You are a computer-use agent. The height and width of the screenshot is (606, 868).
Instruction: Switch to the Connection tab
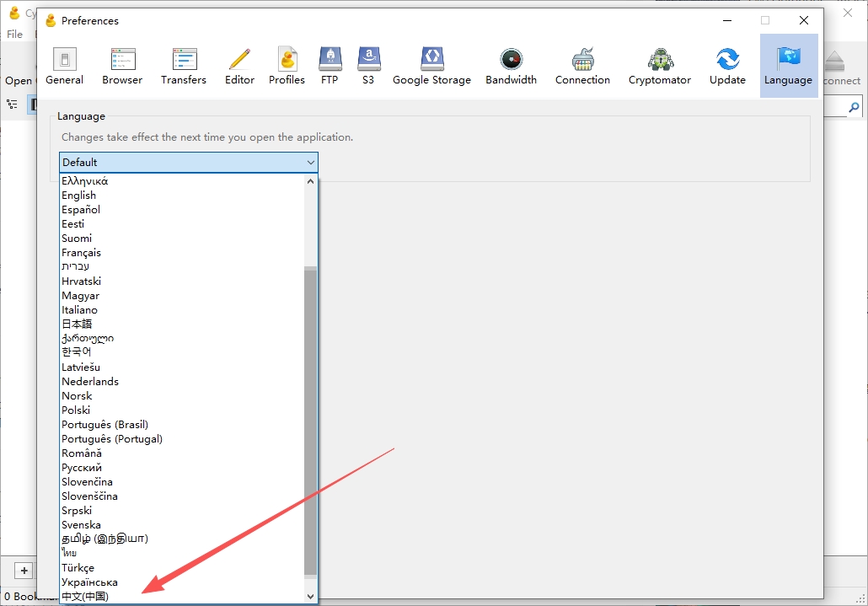tap(582, 66)
